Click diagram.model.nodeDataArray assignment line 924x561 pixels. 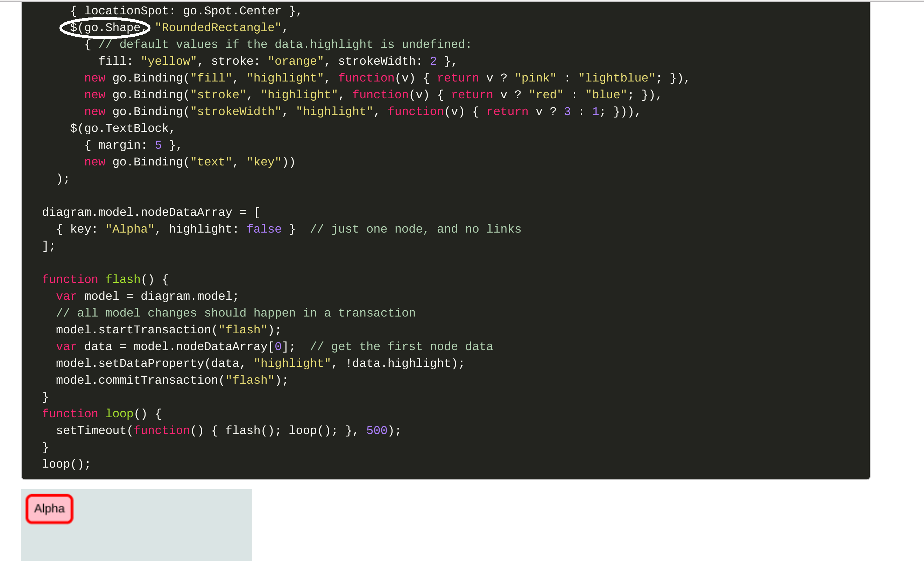[150, 212]
